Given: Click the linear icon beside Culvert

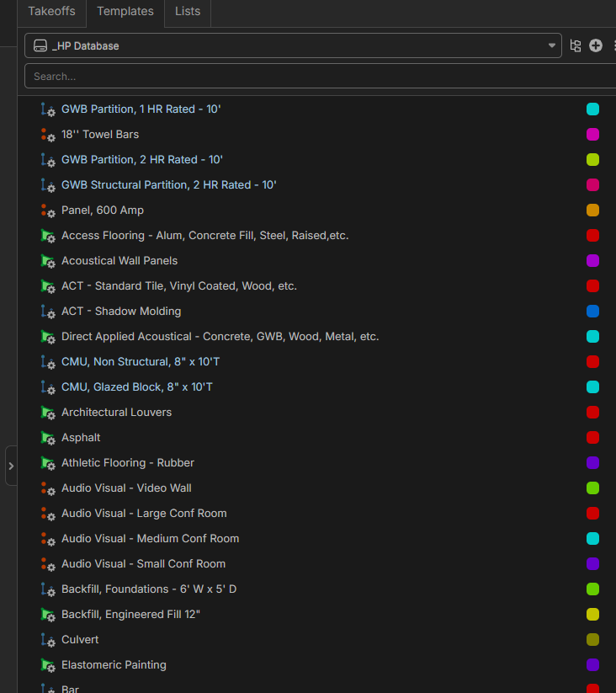Looking at the screenshot, I should 48,640.
